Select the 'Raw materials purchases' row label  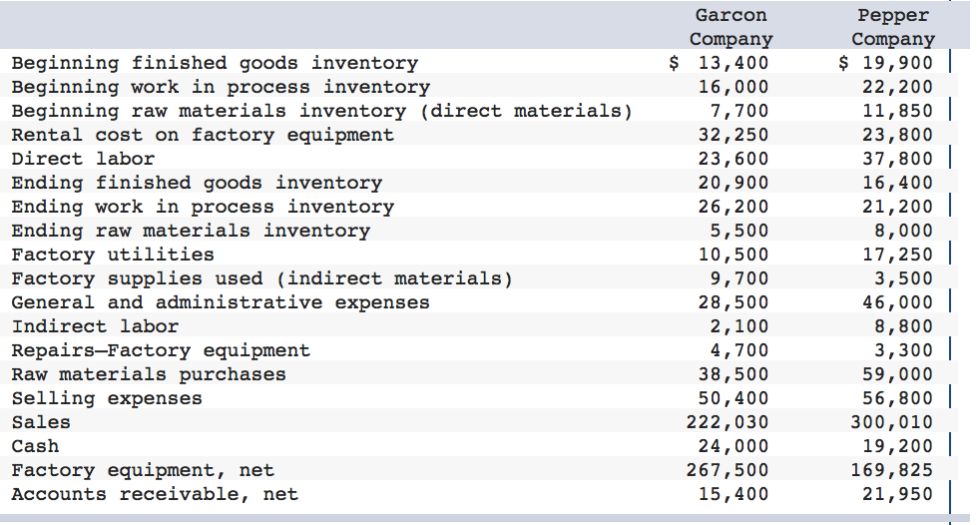tap(149, 374)
